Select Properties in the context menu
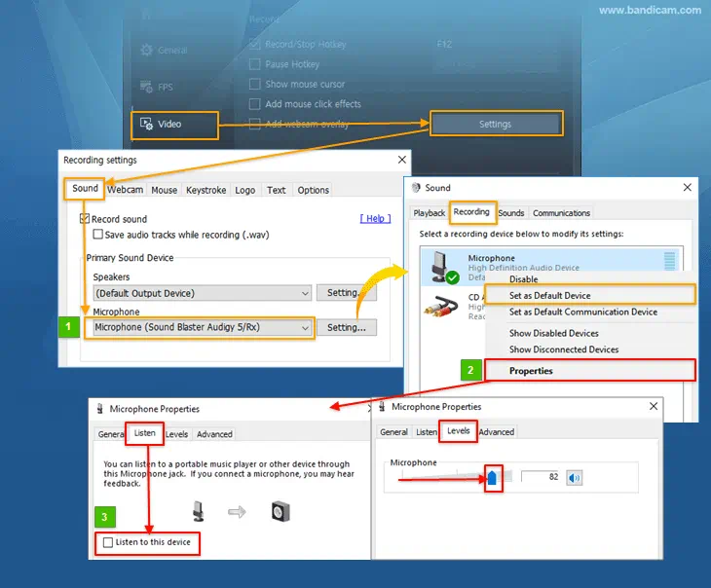The width and height of the screenshot is (711, 588). coord(531,371)
